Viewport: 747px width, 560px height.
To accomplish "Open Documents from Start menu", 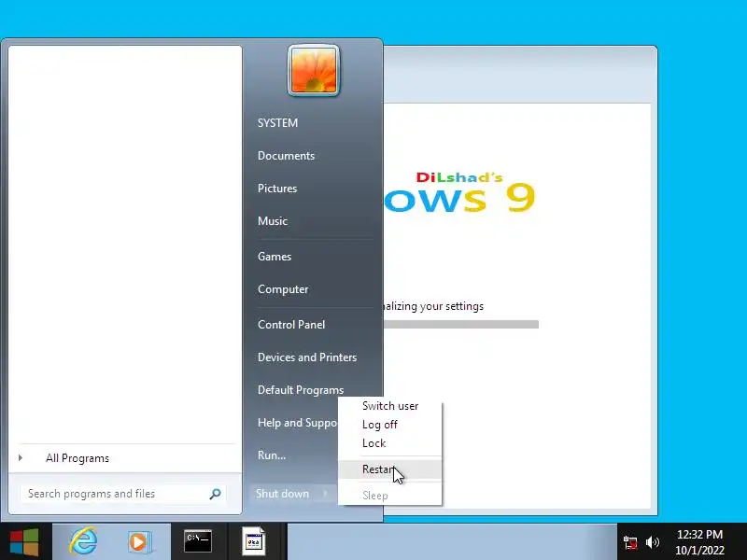I will point(286,156).
